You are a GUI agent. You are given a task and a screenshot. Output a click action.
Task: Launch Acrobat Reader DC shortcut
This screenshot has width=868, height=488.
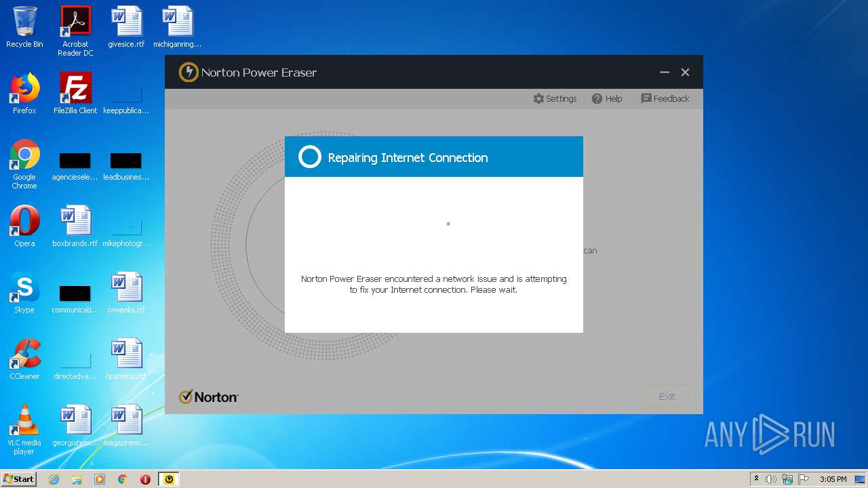[x=75, y=31]
